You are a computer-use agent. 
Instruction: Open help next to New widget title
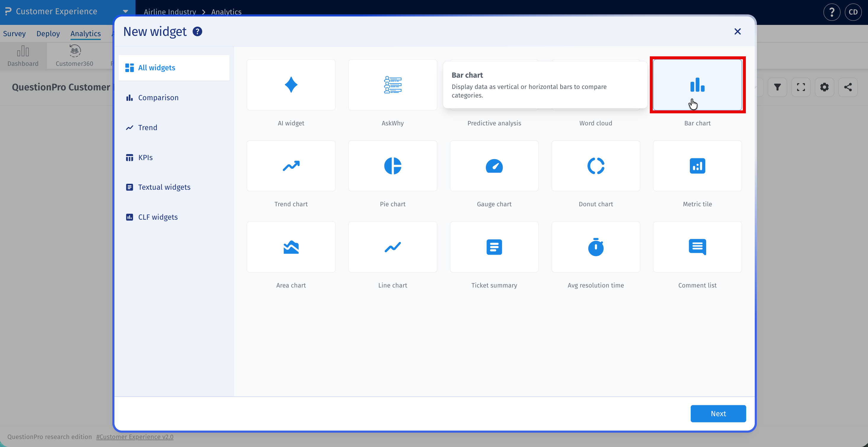(x=197, y=32)
